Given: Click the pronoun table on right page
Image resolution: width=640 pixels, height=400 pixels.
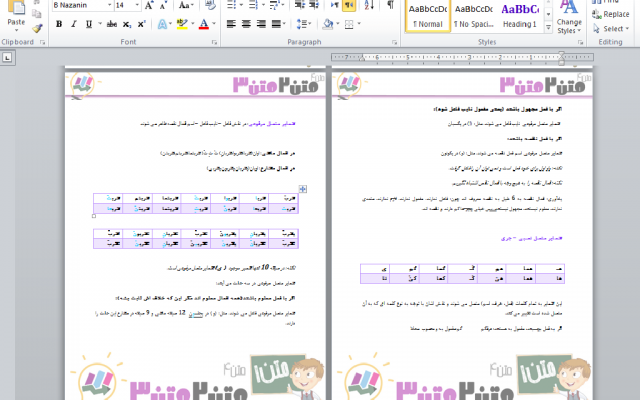Looking at the screenshot, I should [x=462, y=273].
